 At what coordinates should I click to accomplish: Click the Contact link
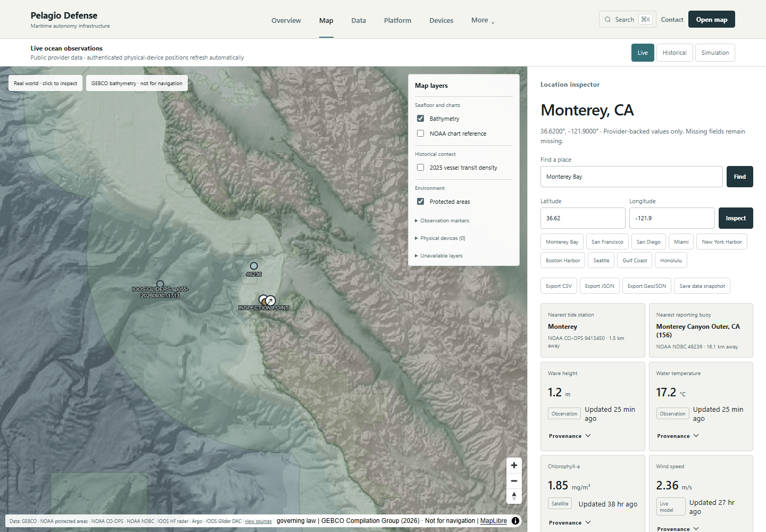672,20
